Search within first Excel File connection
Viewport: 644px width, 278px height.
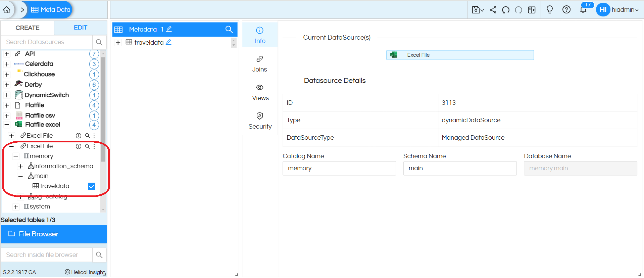(x=87, y=136)
